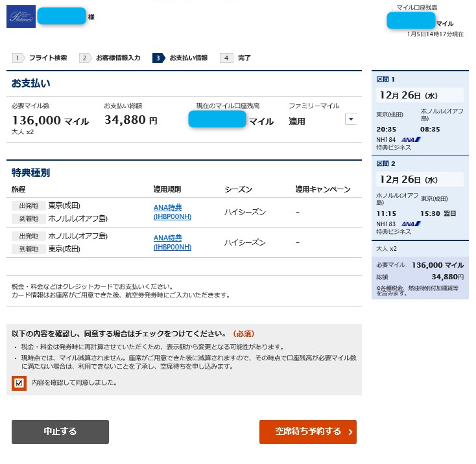Click the 適用 family mile status text

point(297,121)
